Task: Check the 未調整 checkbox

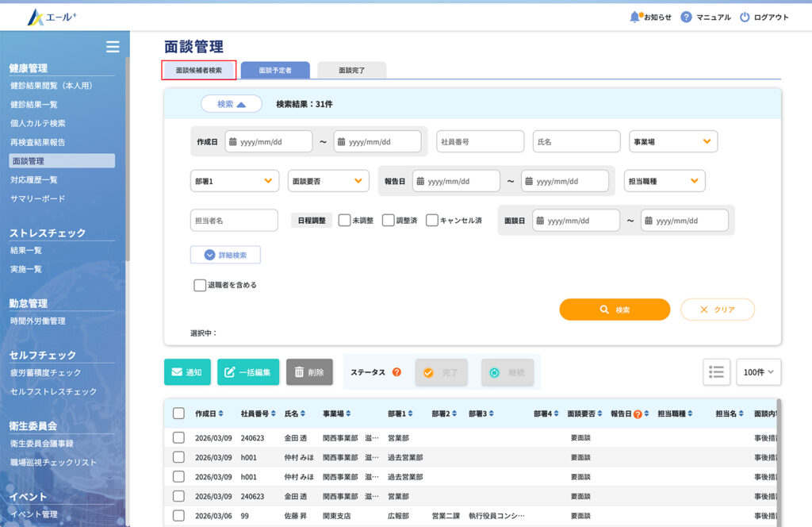Action: pyautogui.click(x=344, y=220)
